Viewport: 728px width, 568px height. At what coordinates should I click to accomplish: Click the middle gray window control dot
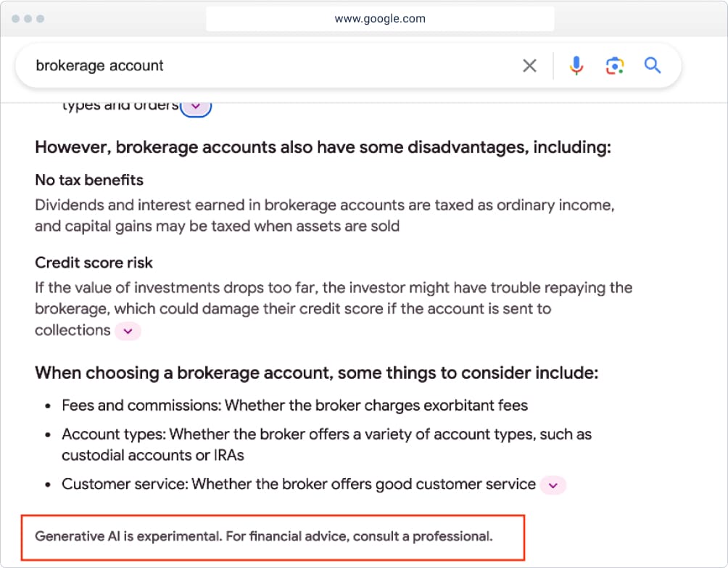[x=28, y=19]
